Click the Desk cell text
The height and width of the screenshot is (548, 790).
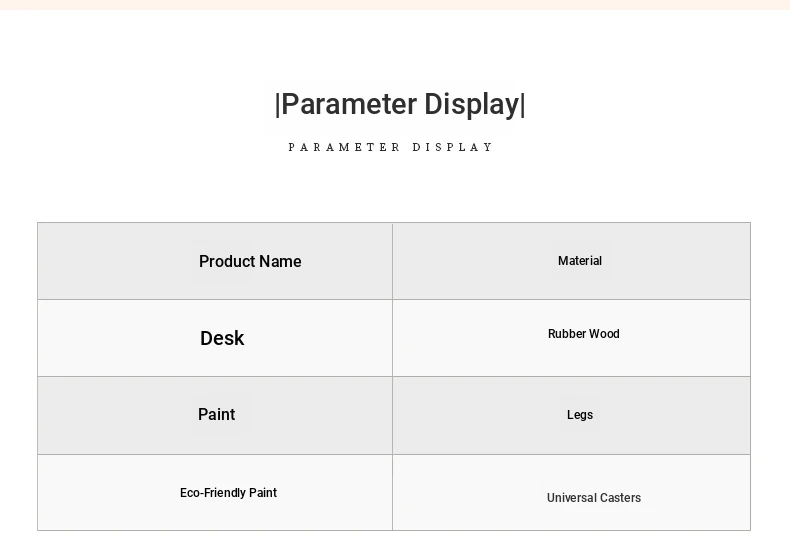coord(222,338)
